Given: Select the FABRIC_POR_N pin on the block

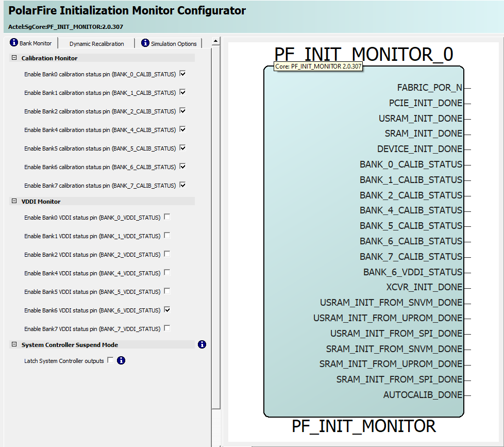Looking at the screenshot, I should click(x=429, y=88).
